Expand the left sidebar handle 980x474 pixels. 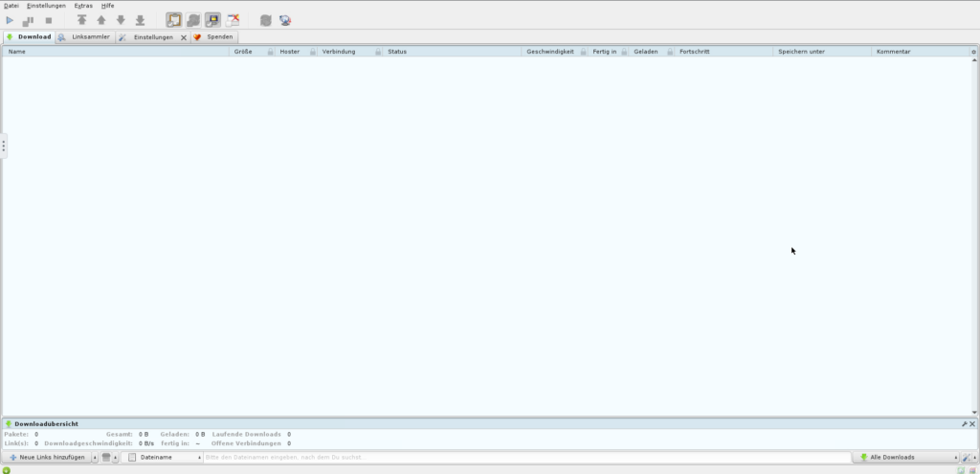pos(3,146)
